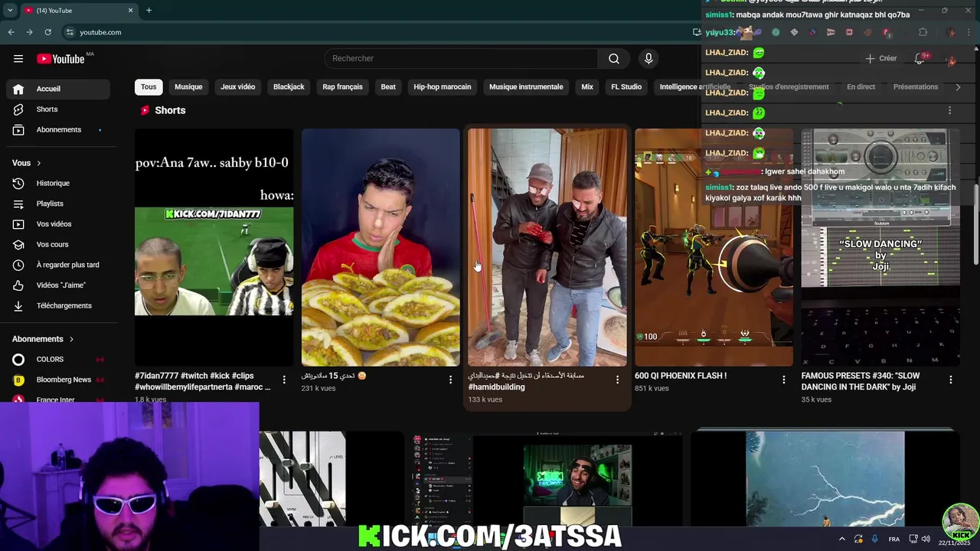The width and height of the screenshot is (980, 551).
Task: Select the Mix filter chip
Action: click(x=587, y=87)
